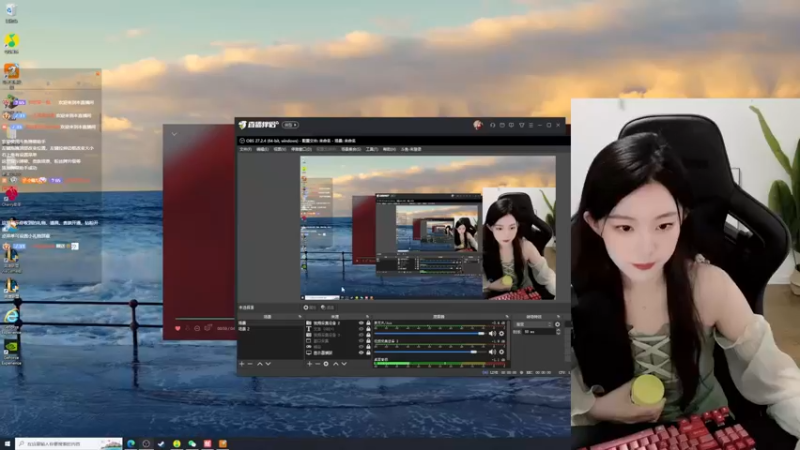The image size is (800, 450).
Task: Toggle the lock on the first source
Action: pyautogui.click(x=368, y=323)
